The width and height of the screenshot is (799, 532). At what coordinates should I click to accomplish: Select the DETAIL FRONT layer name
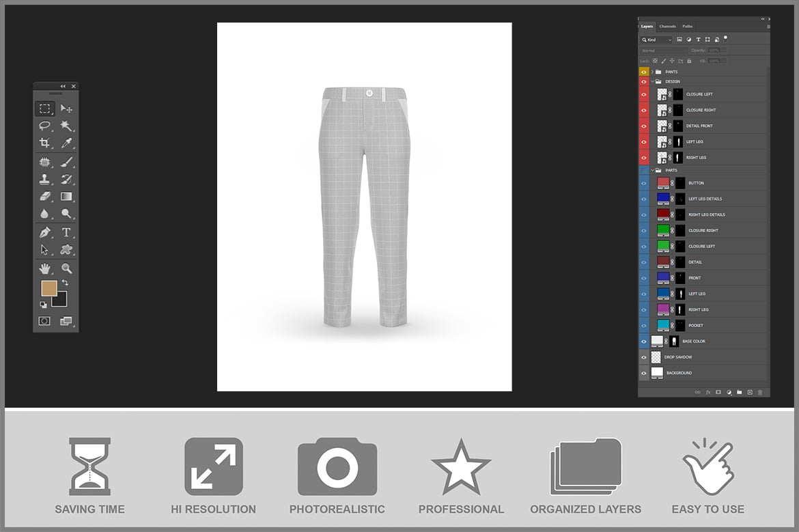(699, 126)
